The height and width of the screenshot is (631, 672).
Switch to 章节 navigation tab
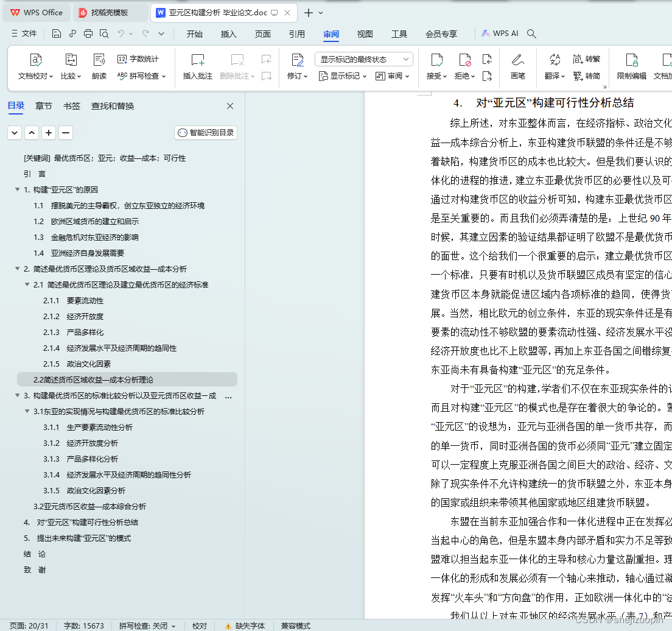[43, 106]
